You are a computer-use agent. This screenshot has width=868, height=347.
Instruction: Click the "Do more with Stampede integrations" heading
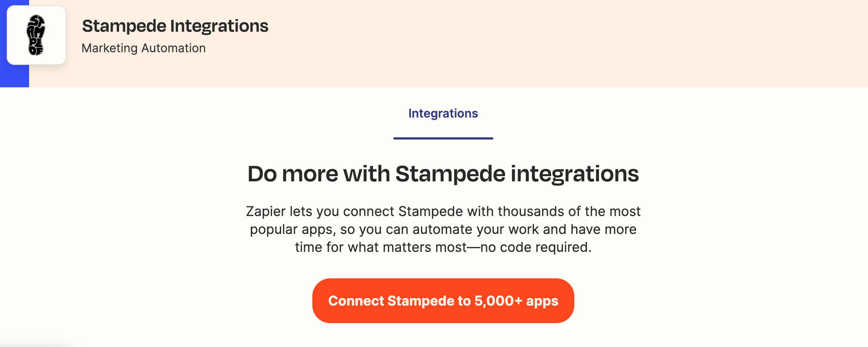tap(443, 174)
